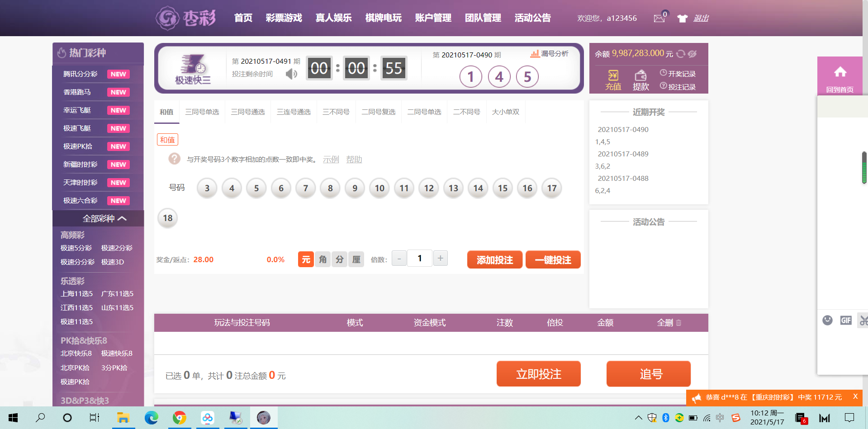This screenshot has width=868, height=429.
Task: Select the 角 currency unit
Action: point(323,259)
